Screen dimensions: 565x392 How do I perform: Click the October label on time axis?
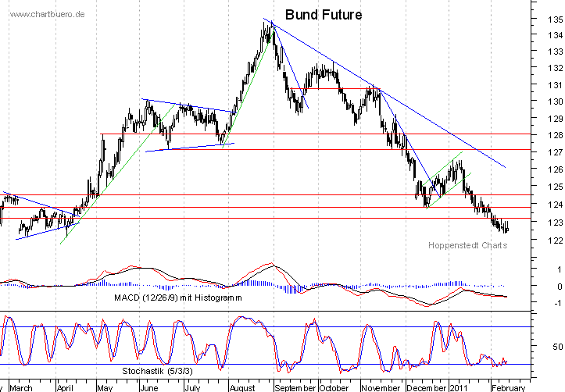334,388
